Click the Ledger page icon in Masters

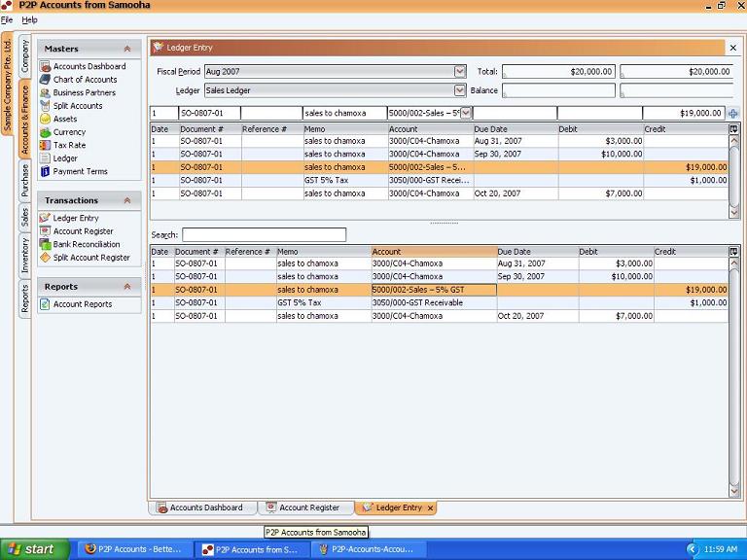point(46,158)
